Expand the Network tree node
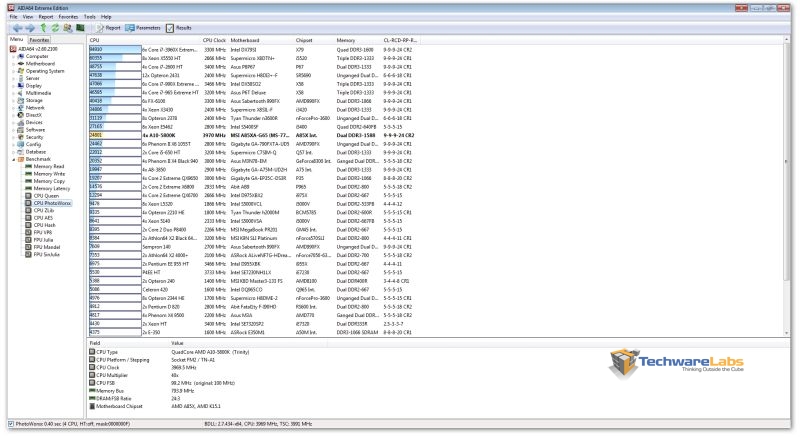800x437 pixels. (x=14, y=108)
